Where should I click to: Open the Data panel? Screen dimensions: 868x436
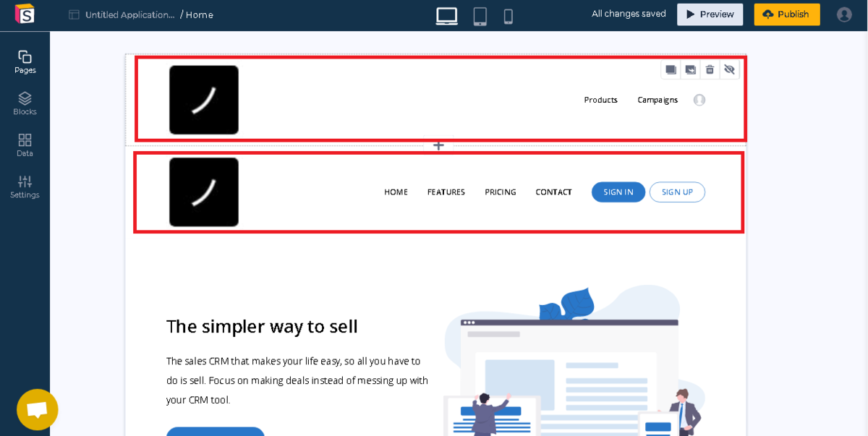[25, 145]
